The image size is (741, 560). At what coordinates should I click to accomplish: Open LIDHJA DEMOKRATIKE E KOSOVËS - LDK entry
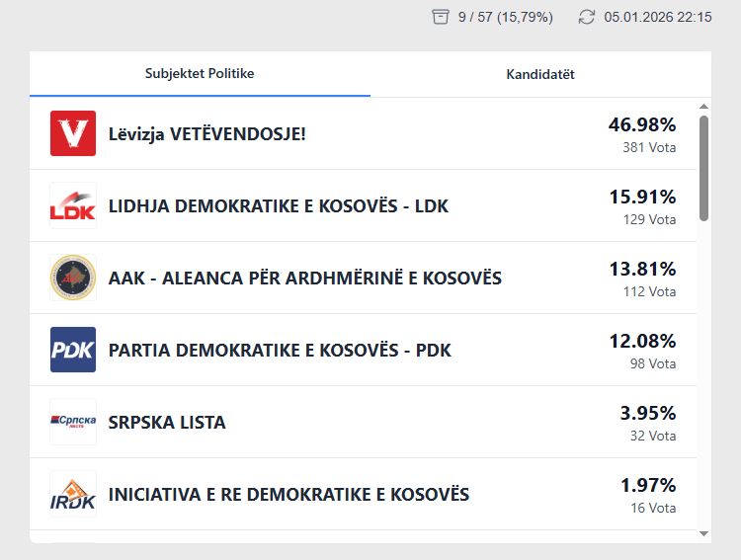click(278, 206)
